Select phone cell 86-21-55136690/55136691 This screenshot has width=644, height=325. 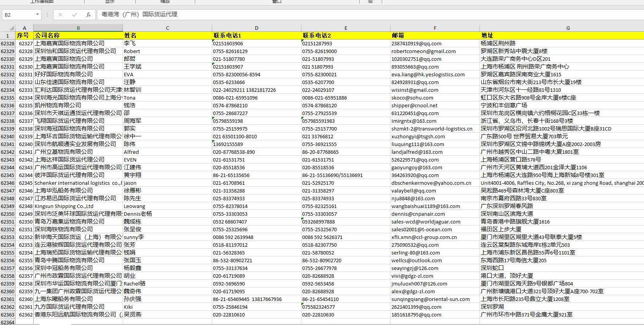click(x=346, y=175)
